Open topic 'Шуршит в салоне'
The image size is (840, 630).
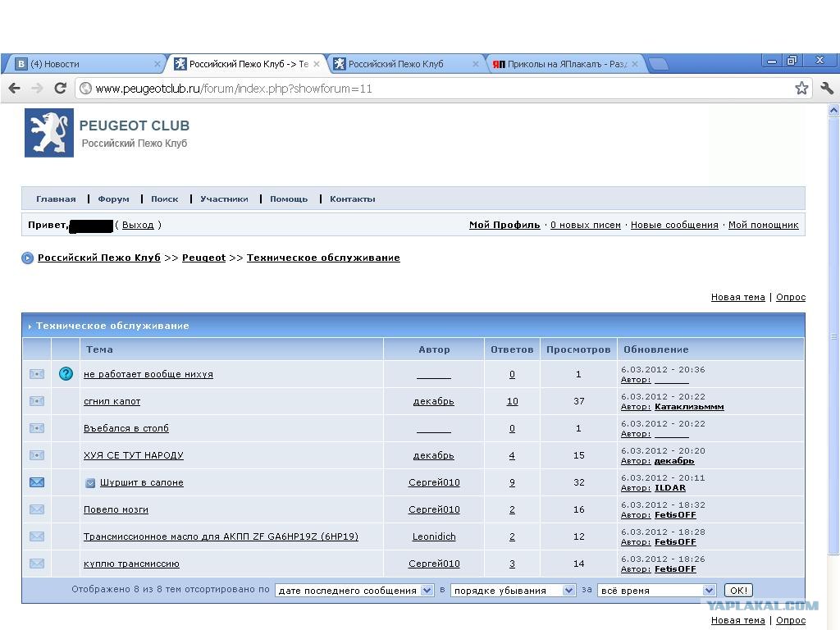coord(141,482)
